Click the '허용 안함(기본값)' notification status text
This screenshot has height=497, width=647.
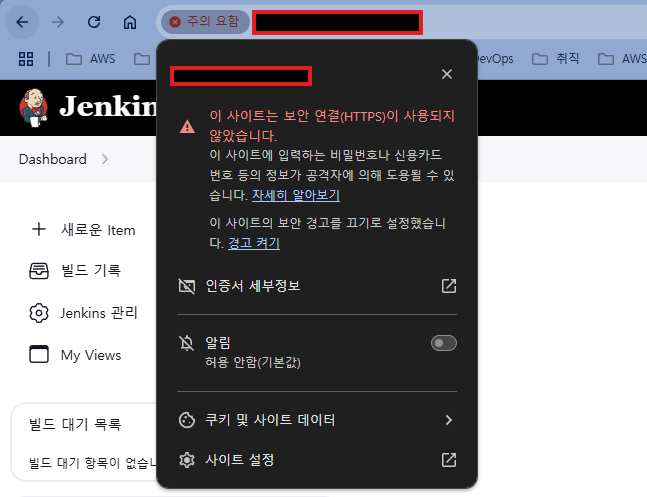point(253,362)
